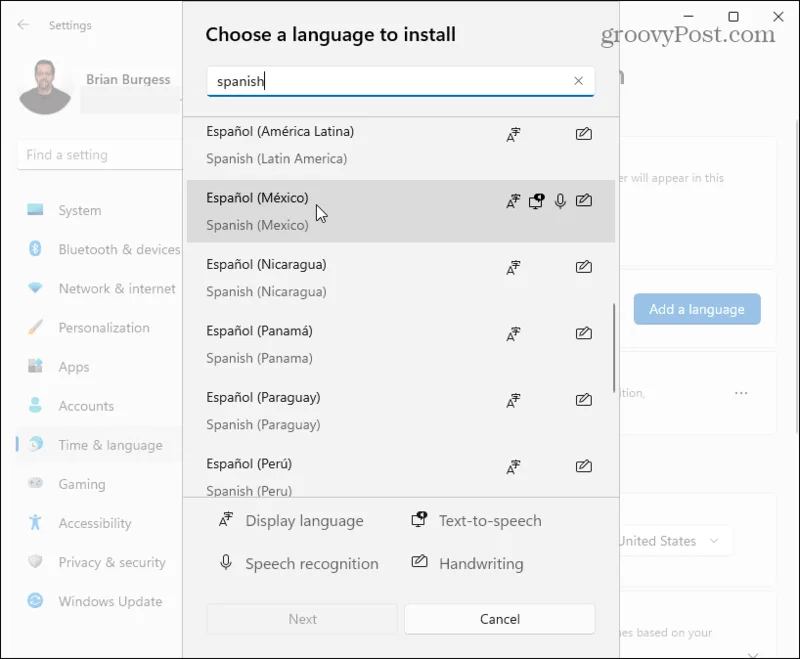Click Brian Burgess account name
This screenshot has height=659, width=800.
(x=128, y=80)
